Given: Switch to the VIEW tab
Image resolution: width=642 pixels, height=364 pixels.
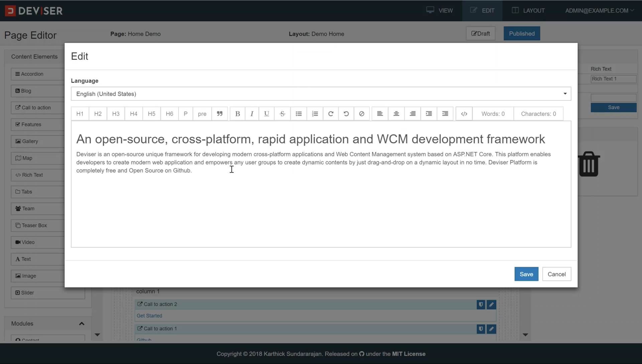Looking at the screenshot, I should click(440, 11).
